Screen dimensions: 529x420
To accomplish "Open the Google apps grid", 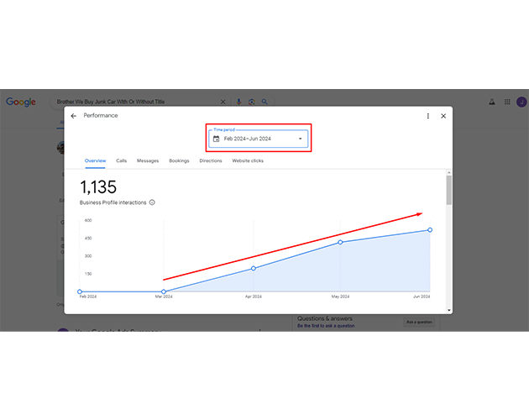I will coord(508,102).
